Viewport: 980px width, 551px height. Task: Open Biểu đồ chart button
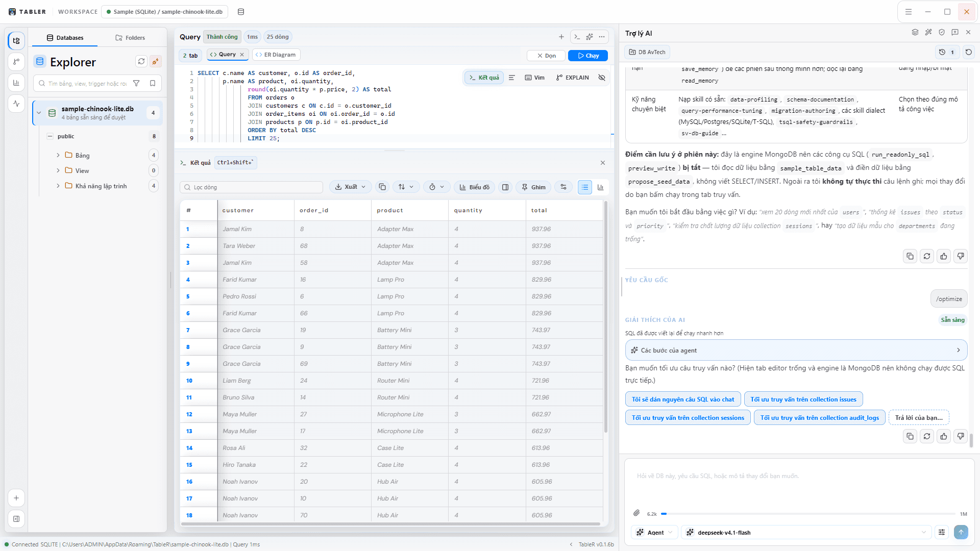coord(475,187)
